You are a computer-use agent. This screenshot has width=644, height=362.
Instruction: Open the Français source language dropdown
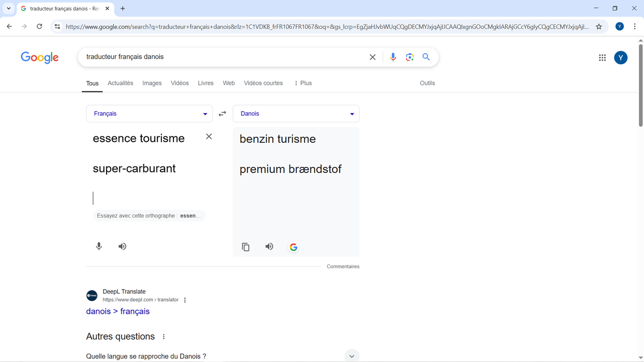(x=149, y=114)
